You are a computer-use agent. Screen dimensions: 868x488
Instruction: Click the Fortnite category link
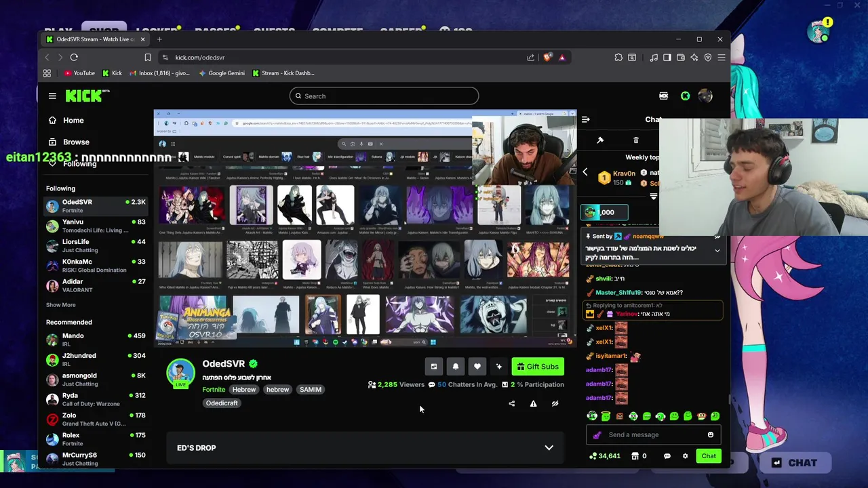click(x=214, y=390)
